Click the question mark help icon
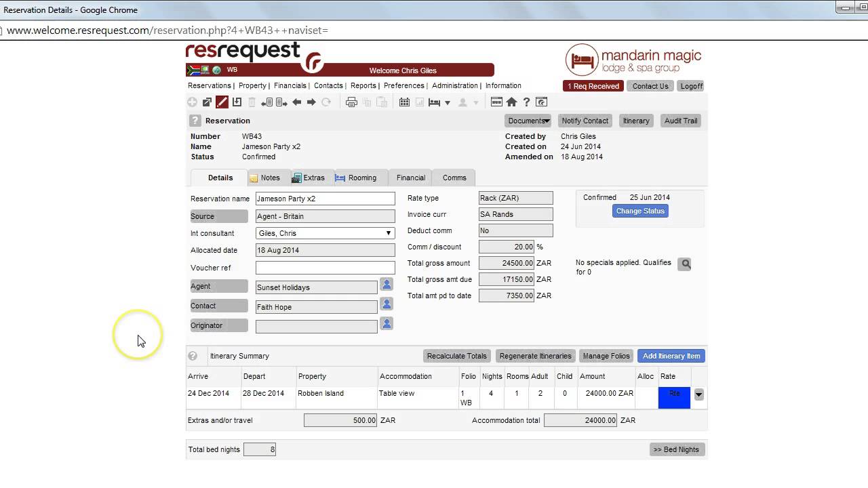The height and width of the screenshot is (488, 868). 526,102
